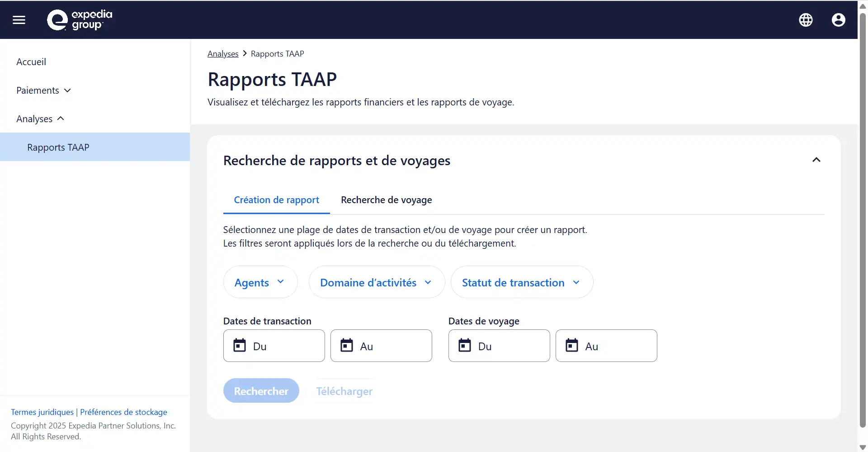Click the Analyses breadcrumb link
This screenshot has height=452, width=868.
[x=223, y=54]
